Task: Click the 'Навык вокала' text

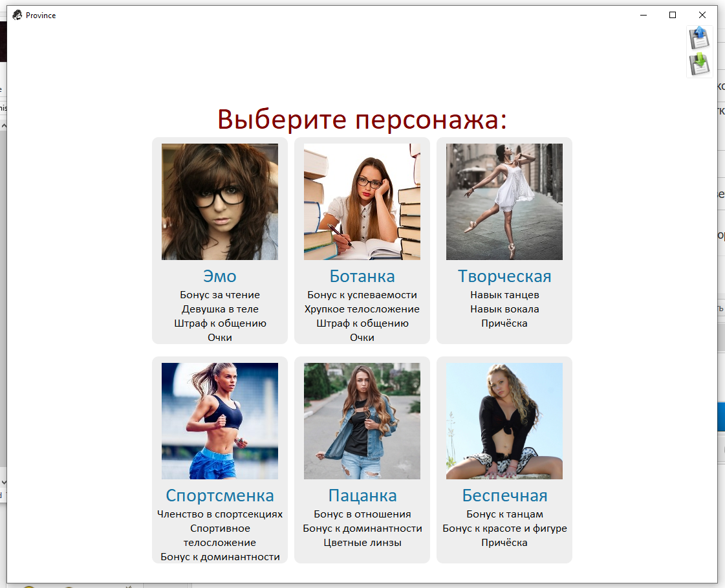Action: [504, 309]
